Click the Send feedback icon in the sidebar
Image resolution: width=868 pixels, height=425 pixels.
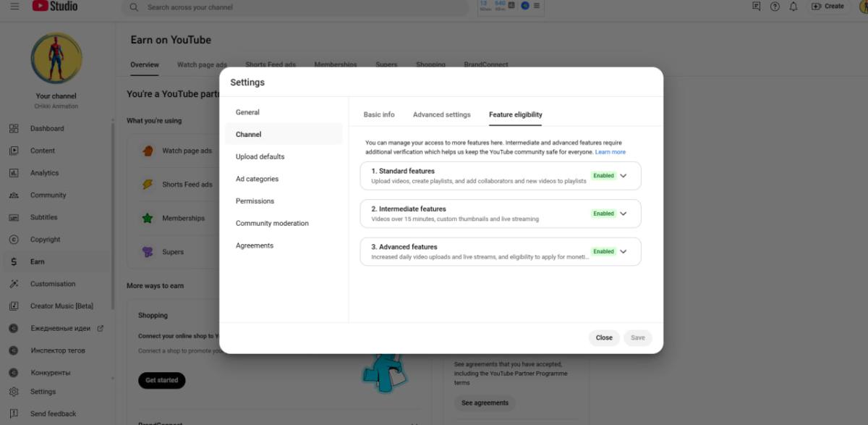click(14, 414)
